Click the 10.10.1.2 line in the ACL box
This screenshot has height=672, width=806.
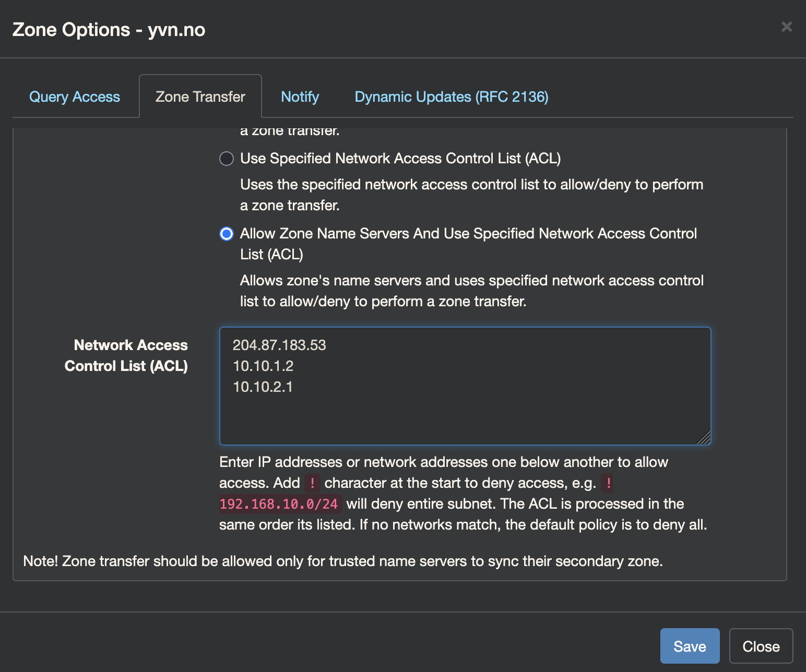click(x=263, y=366)
